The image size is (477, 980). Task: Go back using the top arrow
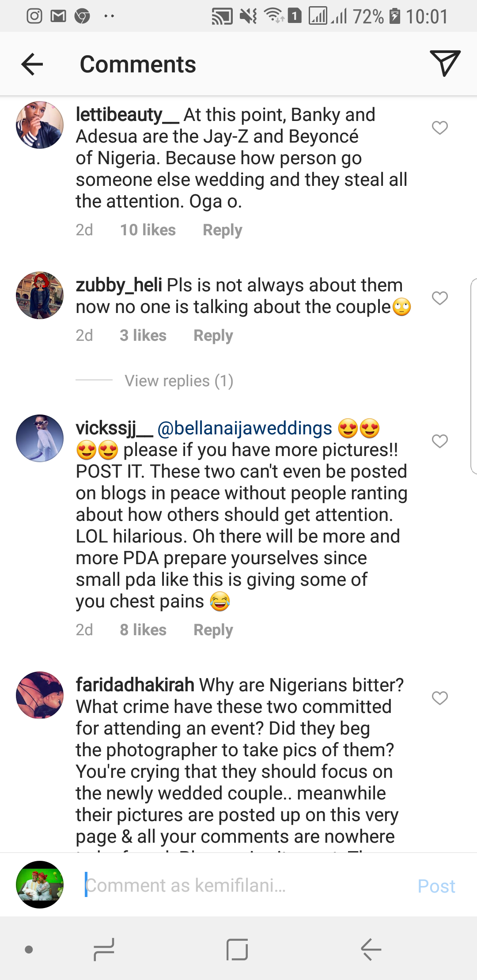pyautogui.click(x=32, y=64)
